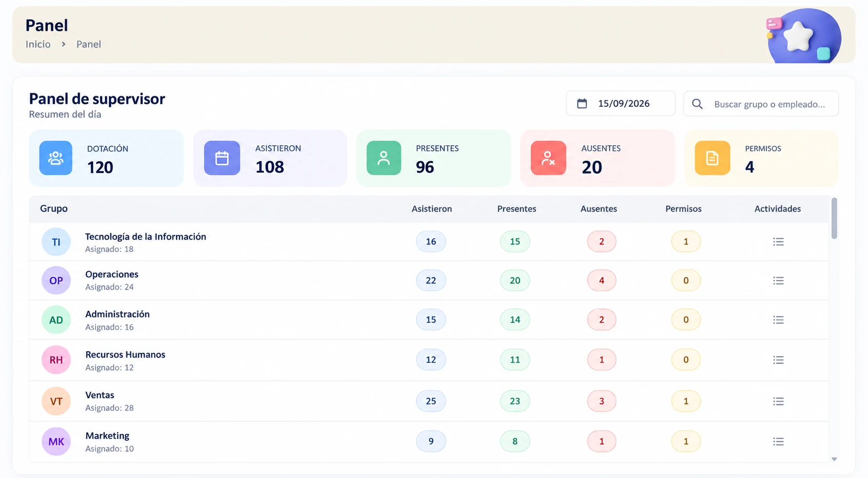Click the VT group avatar
Image resolution: width=868 pixels, height=478 pixels.
56,401
